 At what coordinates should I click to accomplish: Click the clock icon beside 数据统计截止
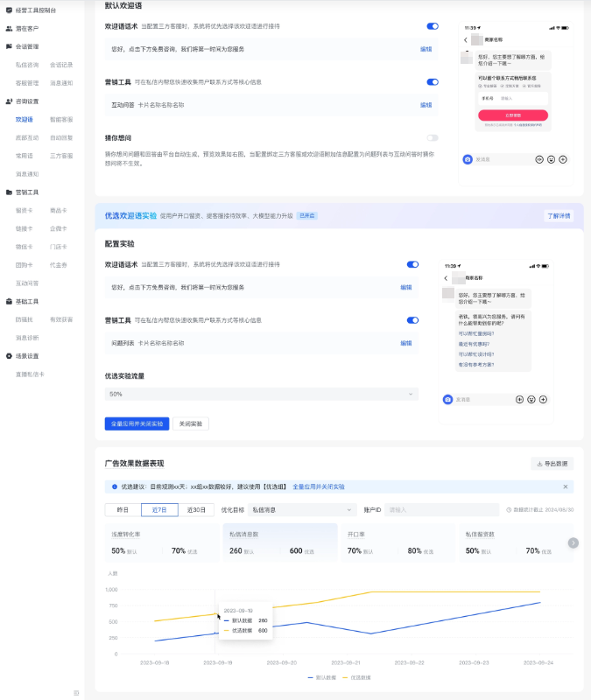pyautogui.click(x=509, y=510)
